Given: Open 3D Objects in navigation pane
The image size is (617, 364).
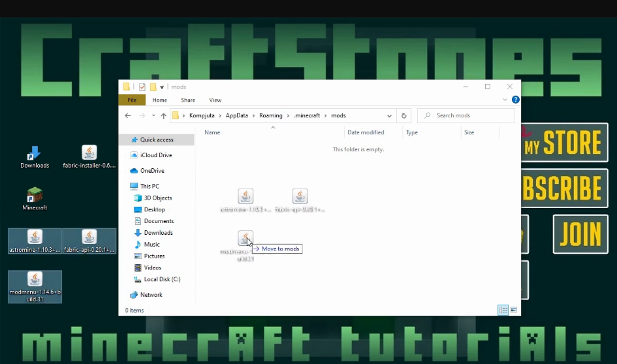Looking at the screenshot, I should (x=158, y=198).
